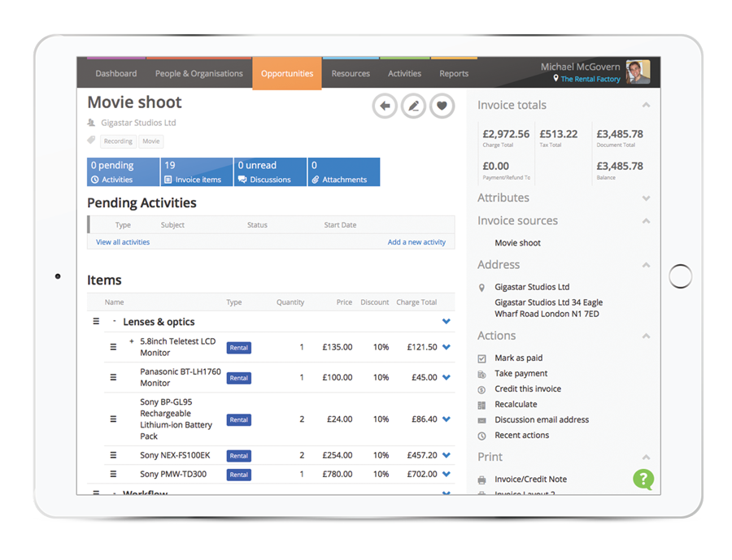This screenshot has height=560, width=732.
Task: Expand the Attributes section
Action: point(646,198)
